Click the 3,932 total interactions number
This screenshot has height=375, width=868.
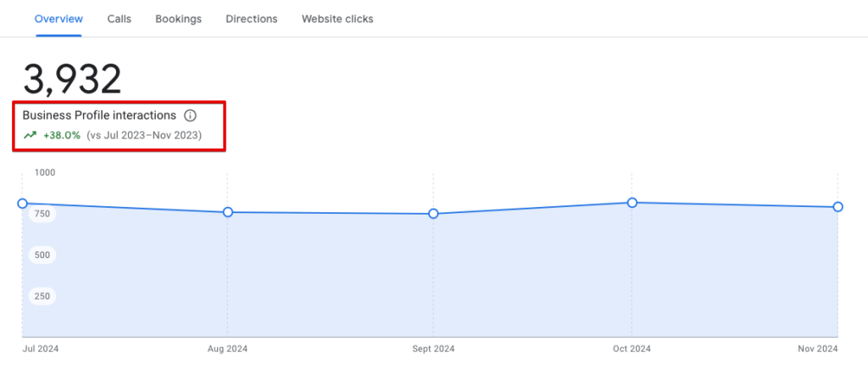point(73,79)
